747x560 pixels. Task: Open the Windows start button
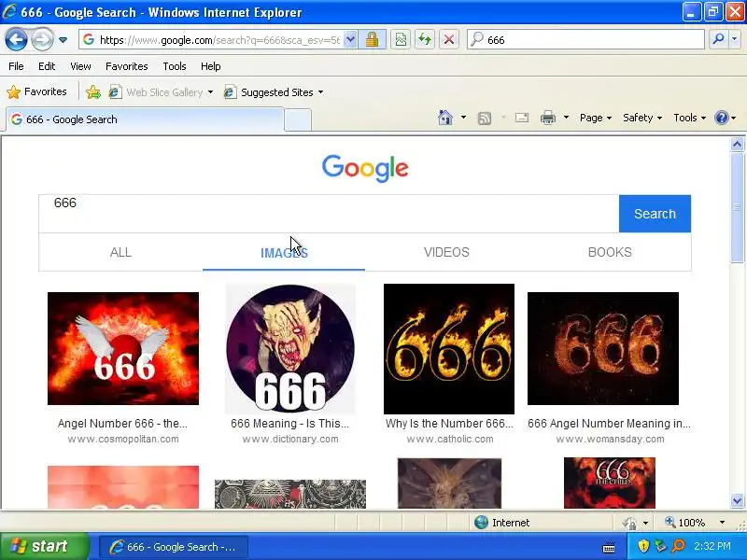[45, 546]
